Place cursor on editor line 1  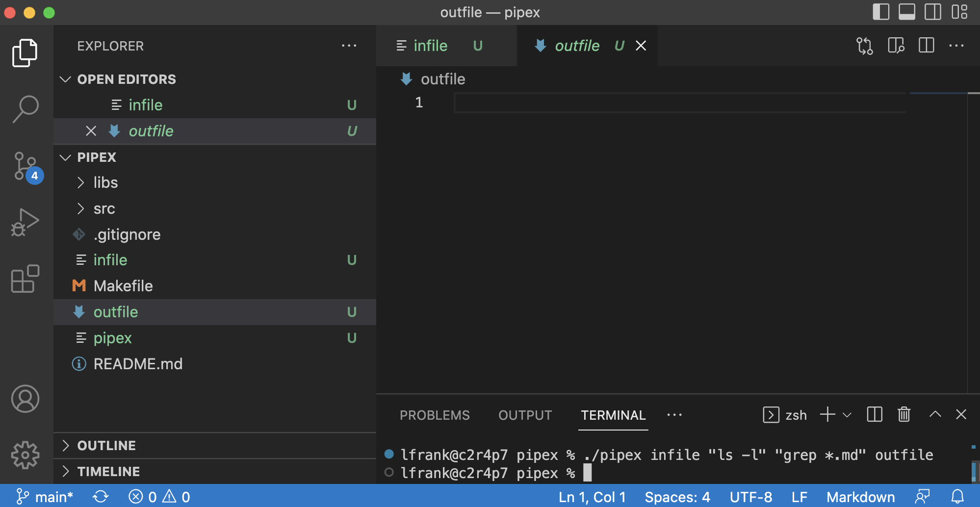(680, 102)
